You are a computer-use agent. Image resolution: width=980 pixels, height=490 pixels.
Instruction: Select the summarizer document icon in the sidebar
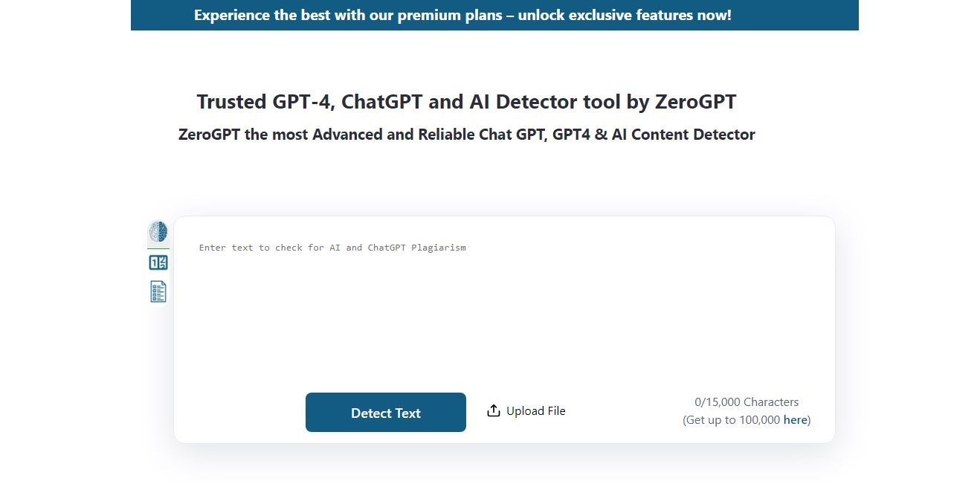tap(158, 291)
